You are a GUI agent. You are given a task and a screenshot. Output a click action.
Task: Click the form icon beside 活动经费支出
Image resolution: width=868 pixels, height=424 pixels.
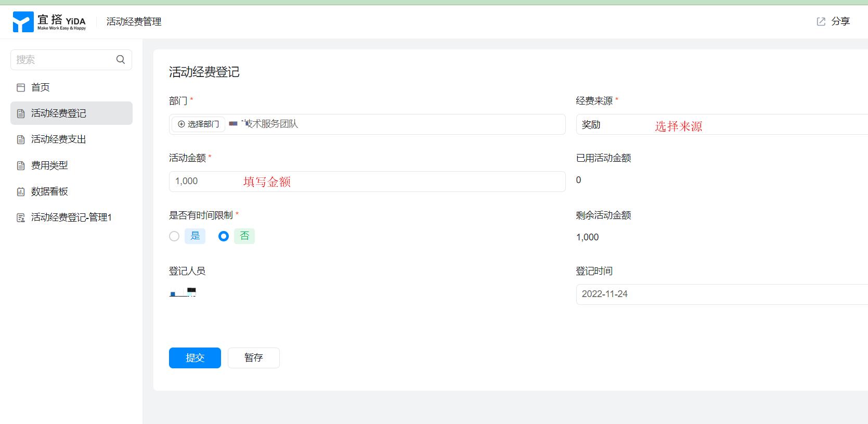click(x=21, y=139)
